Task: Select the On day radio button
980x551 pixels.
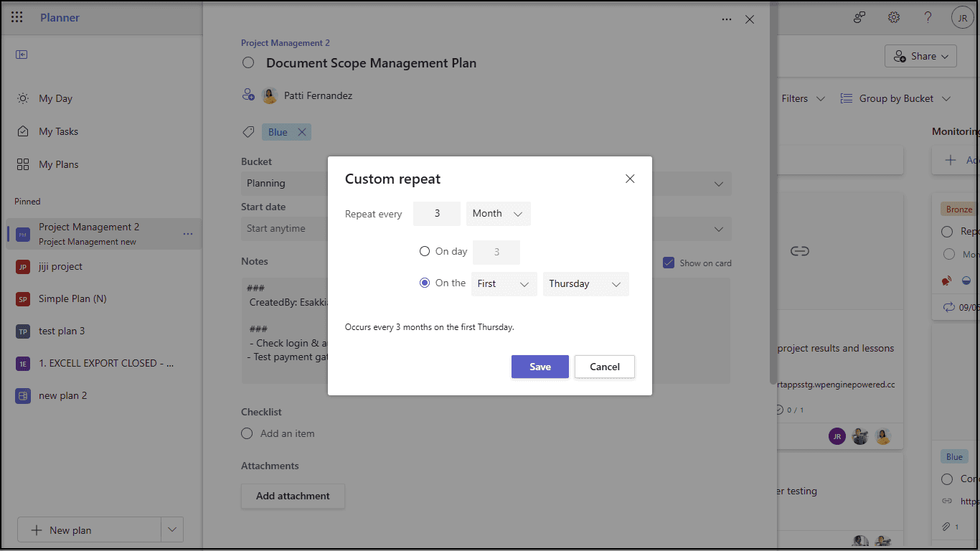Action: click(x=425, y=252)
